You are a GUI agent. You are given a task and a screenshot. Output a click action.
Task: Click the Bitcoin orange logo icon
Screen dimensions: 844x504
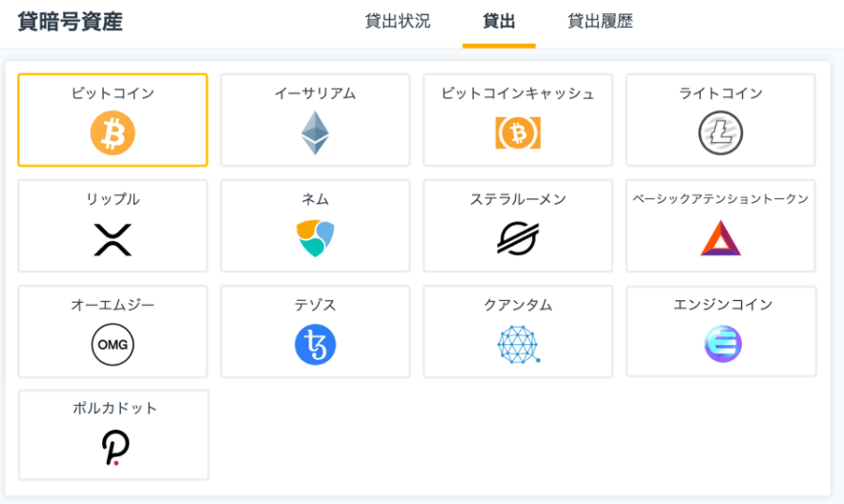click(113, 132)
